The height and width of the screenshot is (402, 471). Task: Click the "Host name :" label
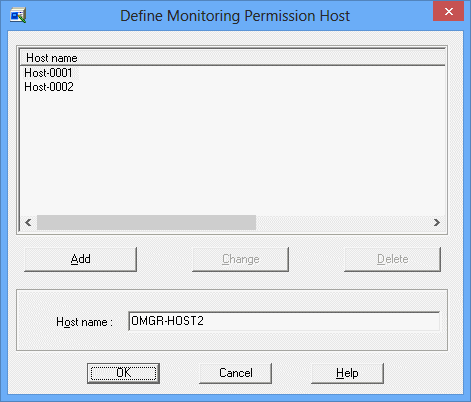[84, 322]
